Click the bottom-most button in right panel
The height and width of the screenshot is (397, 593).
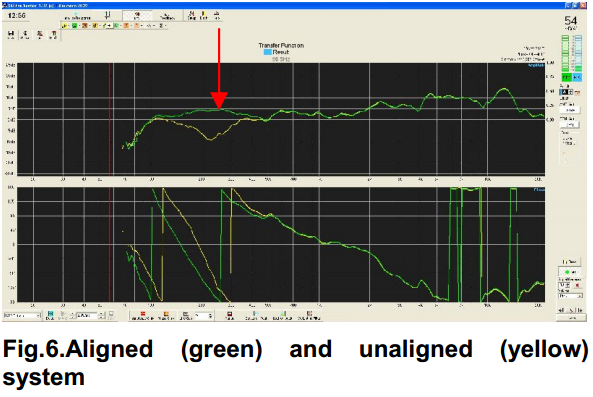click(571, 318)
